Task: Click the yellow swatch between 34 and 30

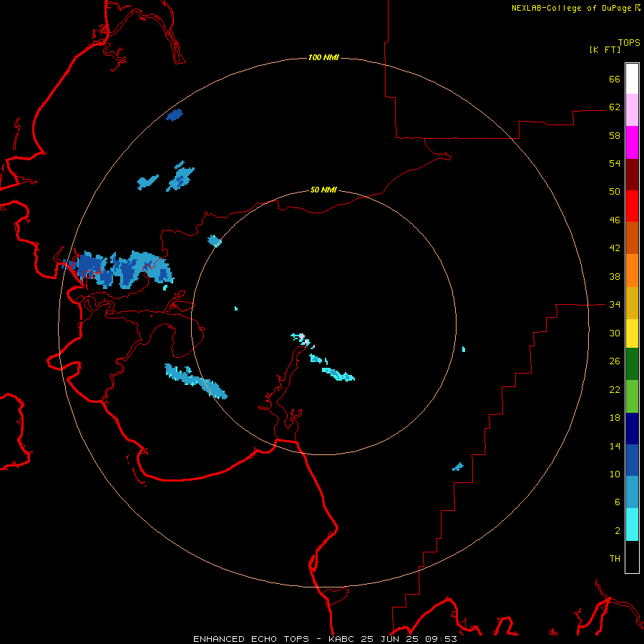Action: click(632, 333)
